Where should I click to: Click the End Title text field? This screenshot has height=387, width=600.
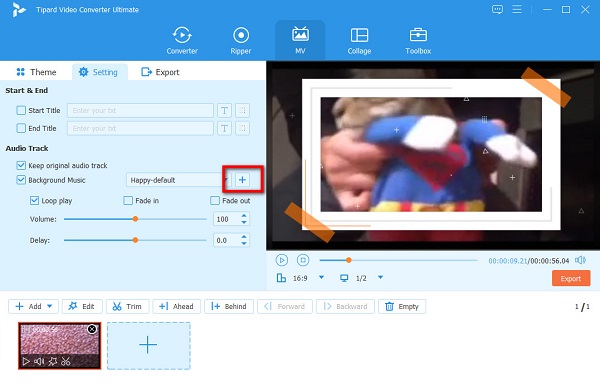140,128
